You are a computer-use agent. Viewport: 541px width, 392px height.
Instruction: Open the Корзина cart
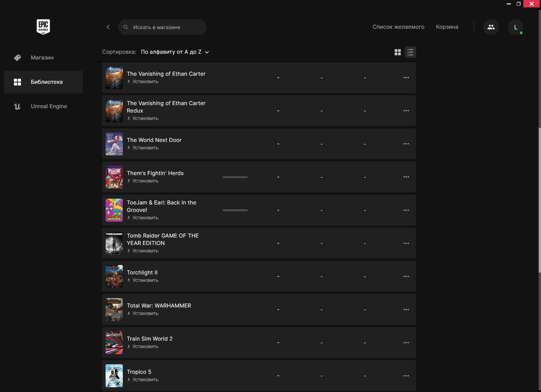(x=447, y=27)
